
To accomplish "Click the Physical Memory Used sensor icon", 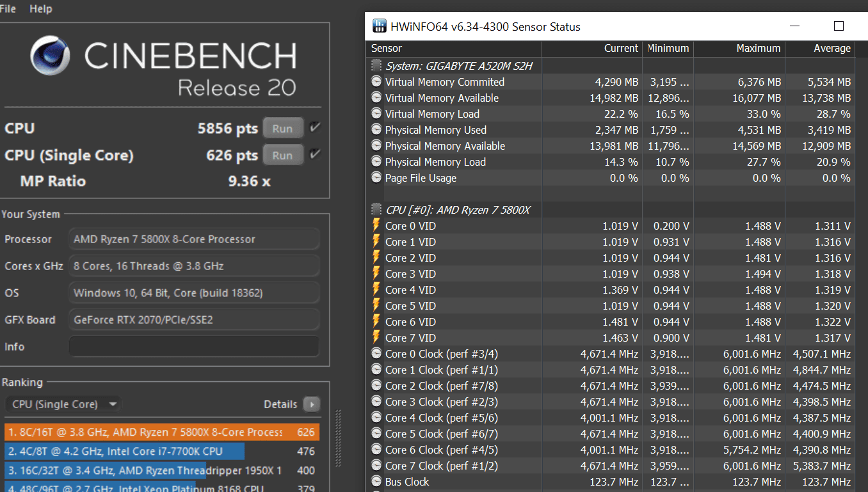I will click(376, 130).
